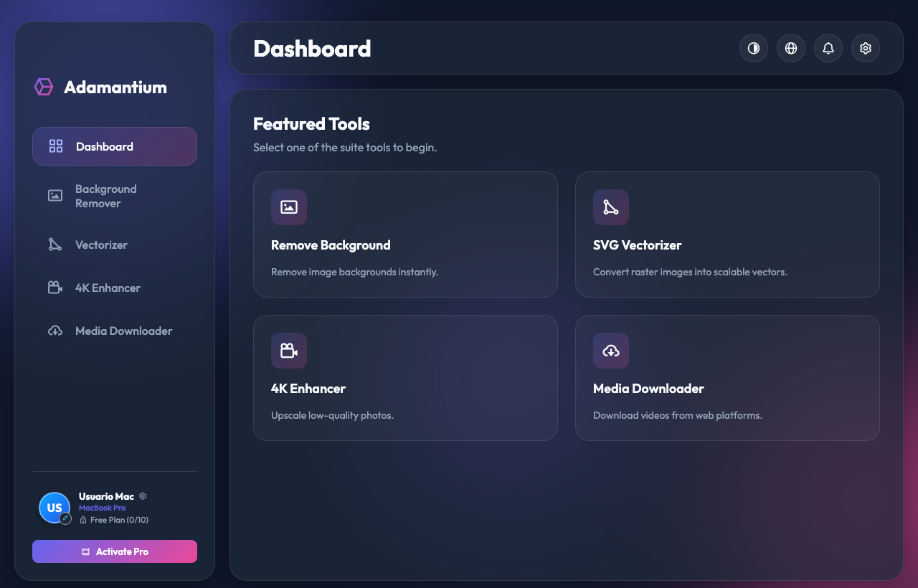Click the Vectorizer path icon in sidebar
Screen dimensions: 918x588
[55, 245]
